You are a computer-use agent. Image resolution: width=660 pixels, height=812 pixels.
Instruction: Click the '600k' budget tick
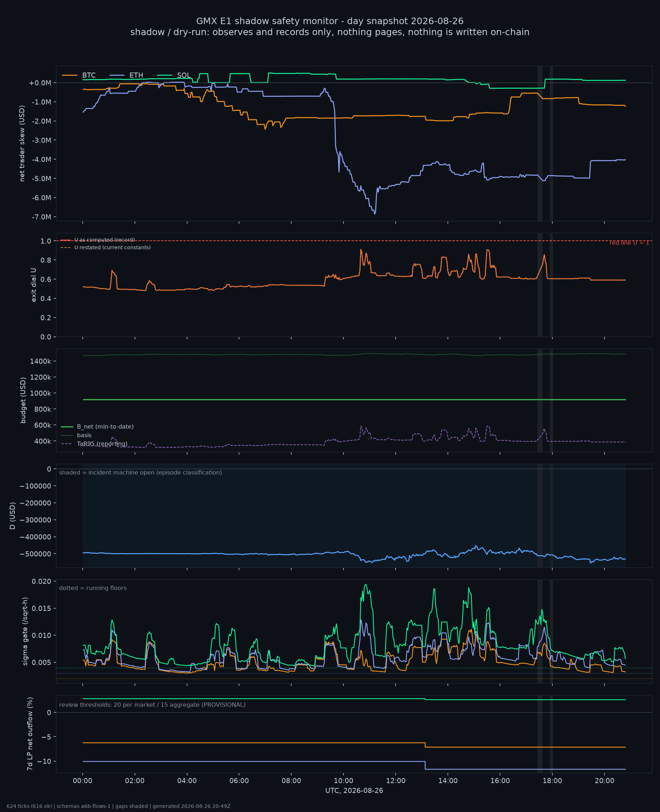click(x=42, y=425)
